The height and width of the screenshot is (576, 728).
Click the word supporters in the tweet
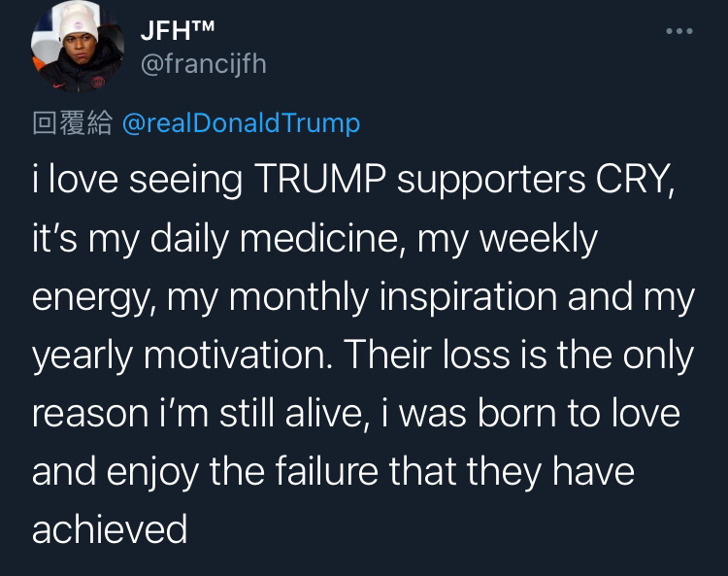(491, 181)
